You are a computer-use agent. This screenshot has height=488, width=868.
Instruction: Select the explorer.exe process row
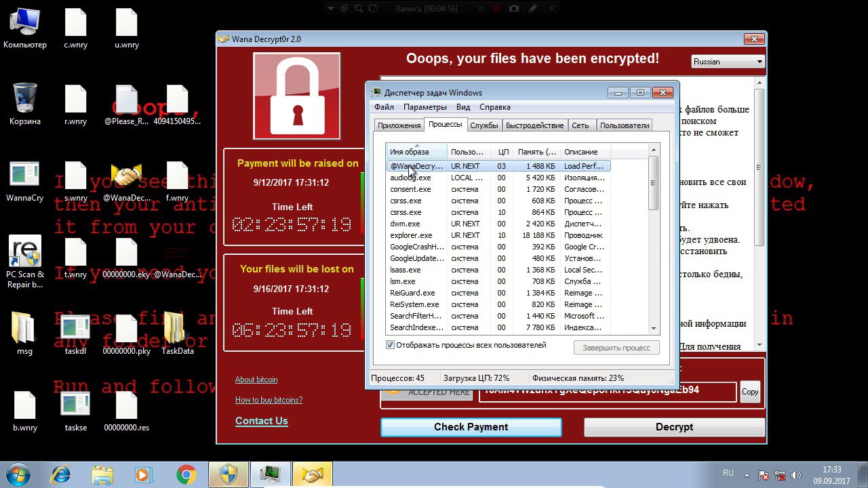tap(498, 235)
